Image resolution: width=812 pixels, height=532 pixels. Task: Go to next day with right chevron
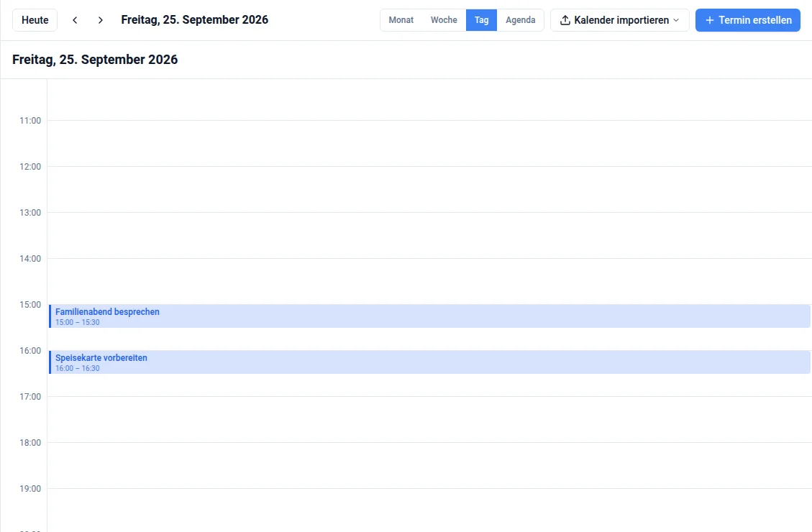click(101, 20)
